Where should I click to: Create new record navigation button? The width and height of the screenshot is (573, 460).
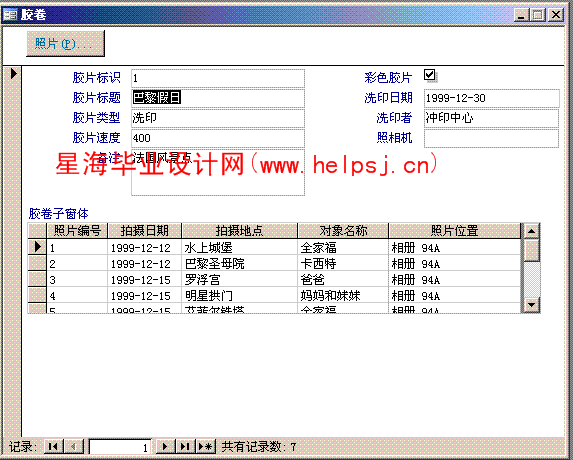[x=206, y=446]
